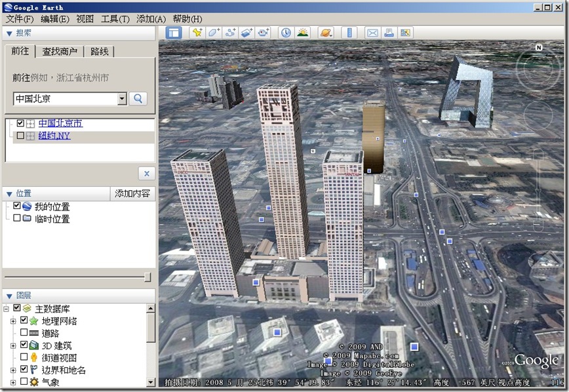Collapse the 位置 panel triangle
Screen dimensions: 569x392
tap(9, 194)
